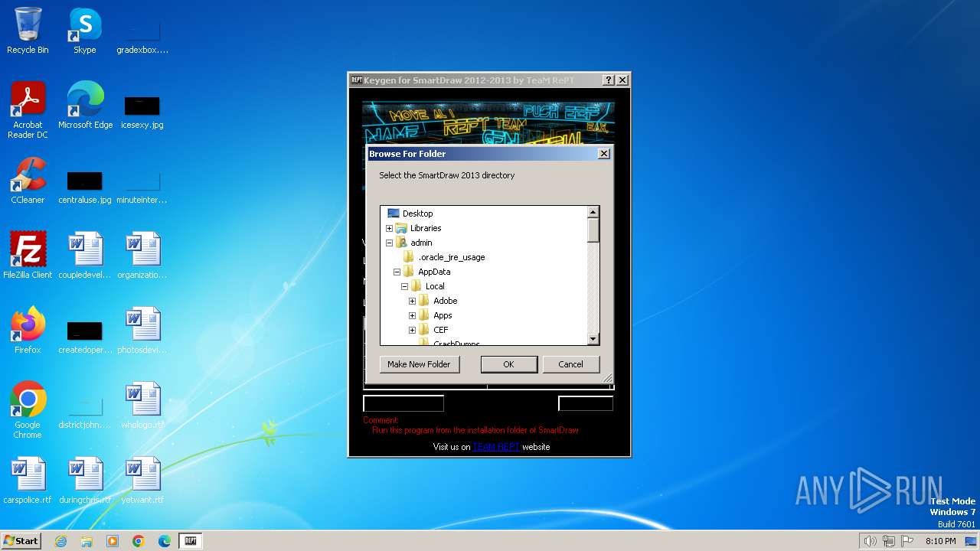This screenshot has height=551, width=980.
Task: Open Chrome from the taskbar
Action: point(139,541)
